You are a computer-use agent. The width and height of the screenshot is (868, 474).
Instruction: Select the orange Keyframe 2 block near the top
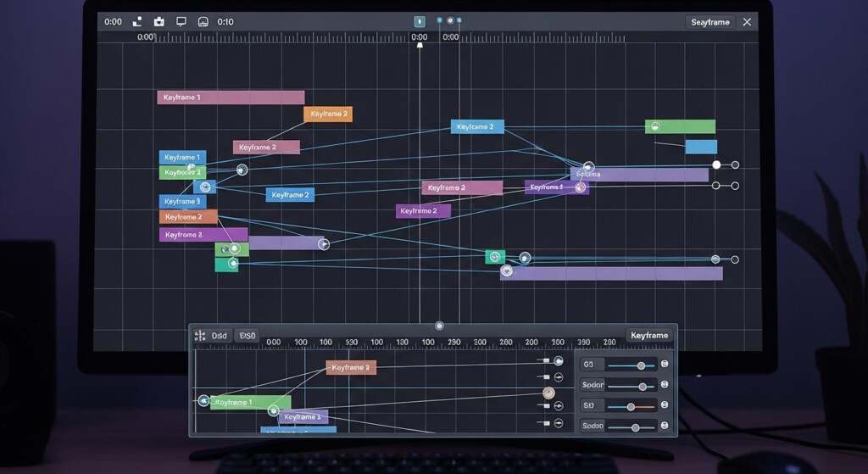click(x=328, y=114)
